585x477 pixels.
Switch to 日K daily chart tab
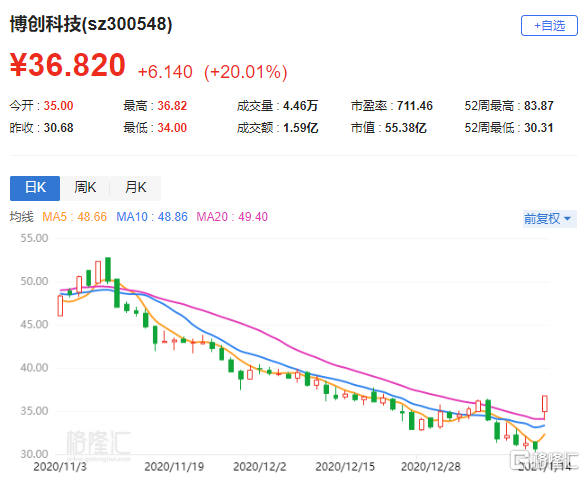[x=35, y=188]
